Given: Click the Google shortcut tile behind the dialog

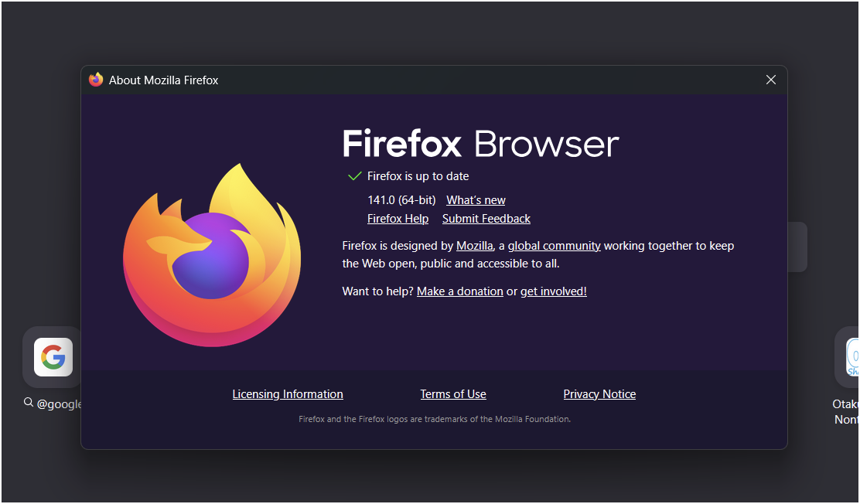Looking at the screenshot, I should [x=53, y=357].
